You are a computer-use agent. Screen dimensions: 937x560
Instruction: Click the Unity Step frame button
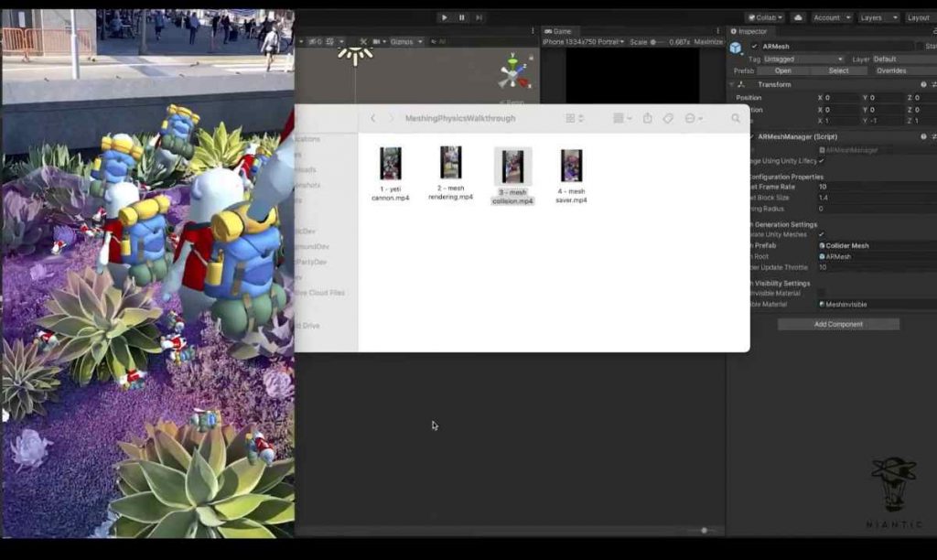click(x=479, y=17)
